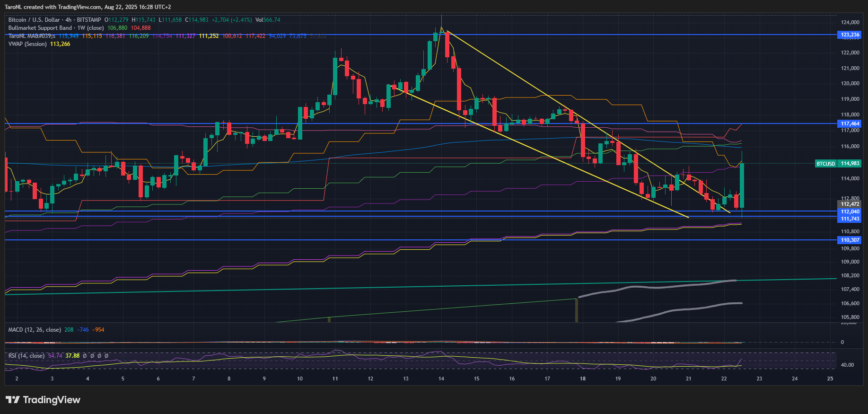Select the Vol 566.74 volume reading
Image resolution: width=868 pixels, height=414 pixels.
coord(268,20)
